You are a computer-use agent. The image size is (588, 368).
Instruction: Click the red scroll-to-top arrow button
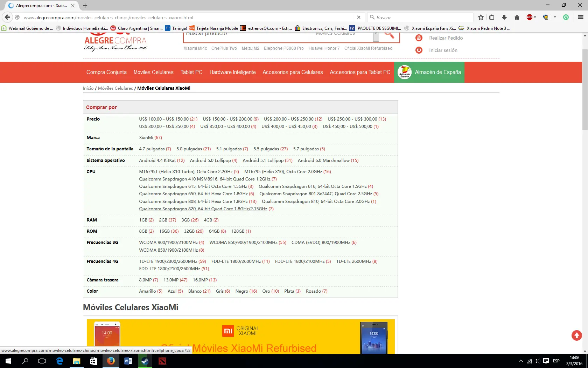click(x=577, y=335)
